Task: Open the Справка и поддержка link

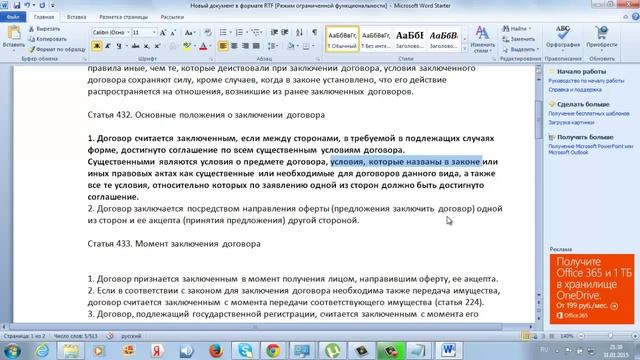Action: click(575, 89)
